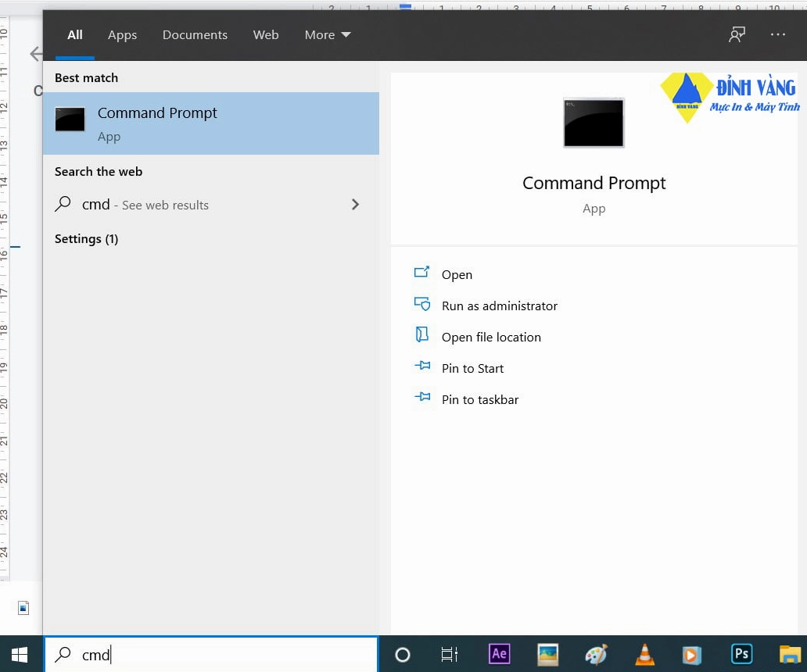Expand the cmd web results arrow
This screenshot has height=672, width=807.
point(356,204)
